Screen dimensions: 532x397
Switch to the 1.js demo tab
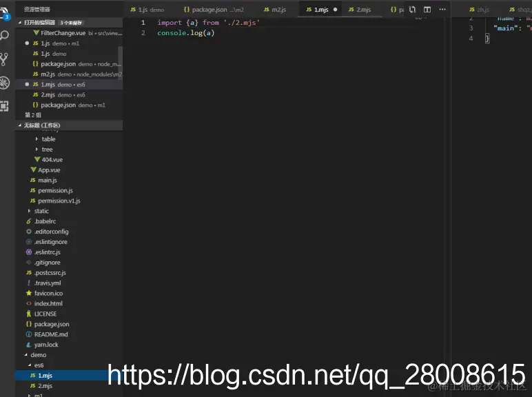[147, 10]
